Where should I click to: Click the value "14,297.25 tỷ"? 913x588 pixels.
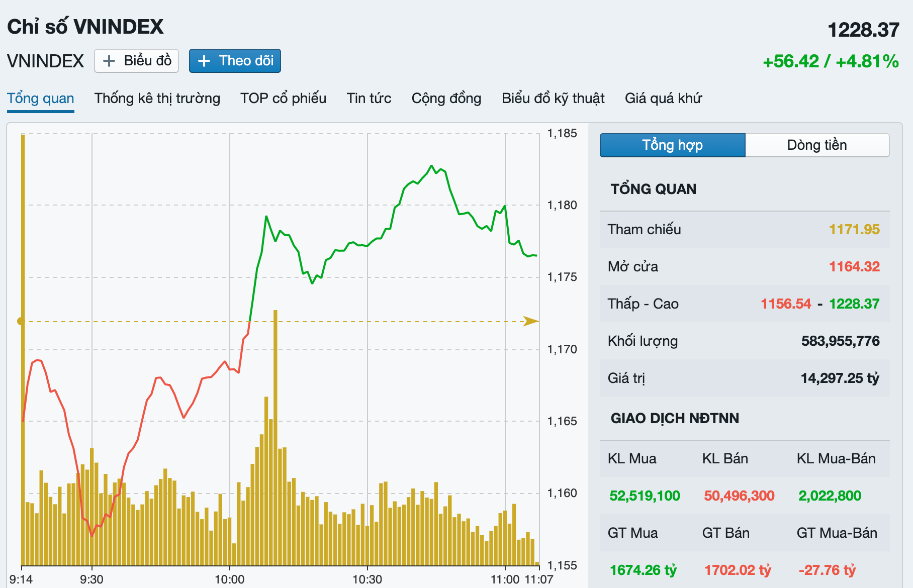pos(840,378)
